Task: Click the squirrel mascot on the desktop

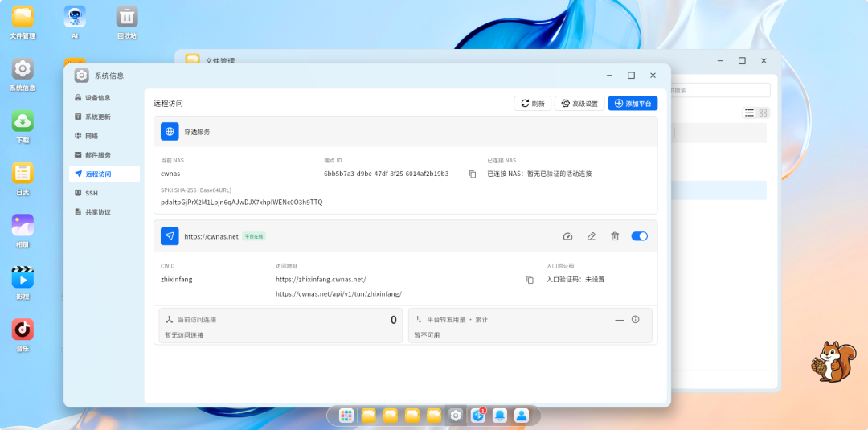Action: click(833, 361)
